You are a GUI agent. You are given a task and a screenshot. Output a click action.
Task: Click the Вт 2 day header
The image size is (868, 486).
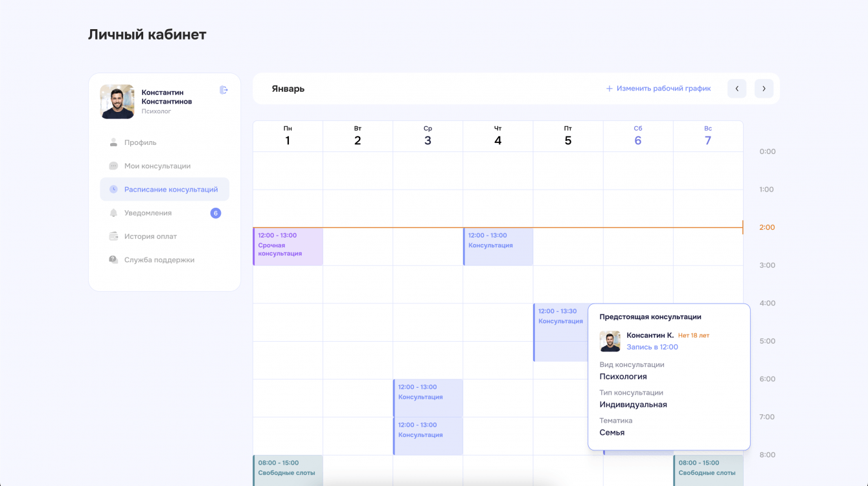[x=358, y=136]
